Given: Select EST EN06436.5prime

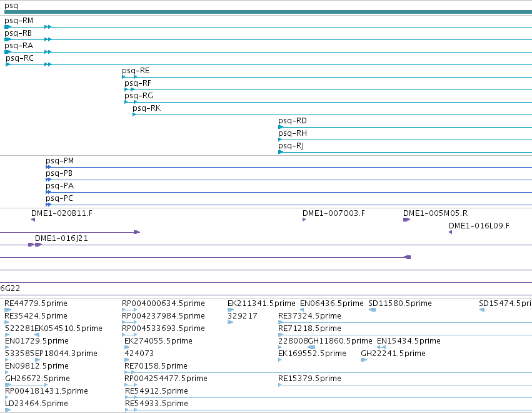Looking at the screenshot, I should click(332, 303).
